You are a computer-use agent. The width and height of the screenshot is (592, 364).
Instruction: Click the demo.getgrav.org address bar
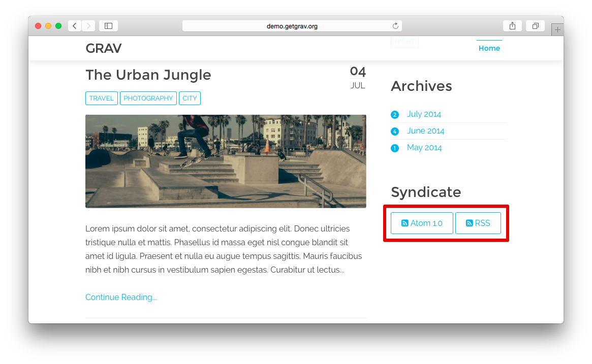point(292,26)
